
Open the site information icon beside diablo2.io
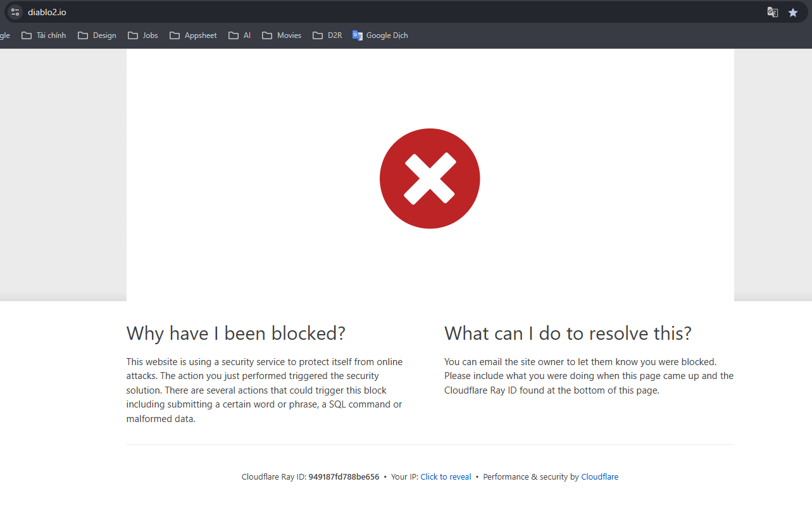[15, 12]
